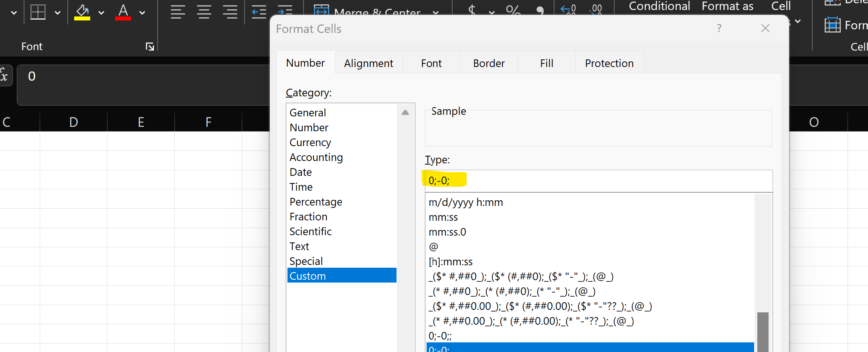Click the formula bar showing 0
Viewport: 868px width, 352px height.
point(143,85)
